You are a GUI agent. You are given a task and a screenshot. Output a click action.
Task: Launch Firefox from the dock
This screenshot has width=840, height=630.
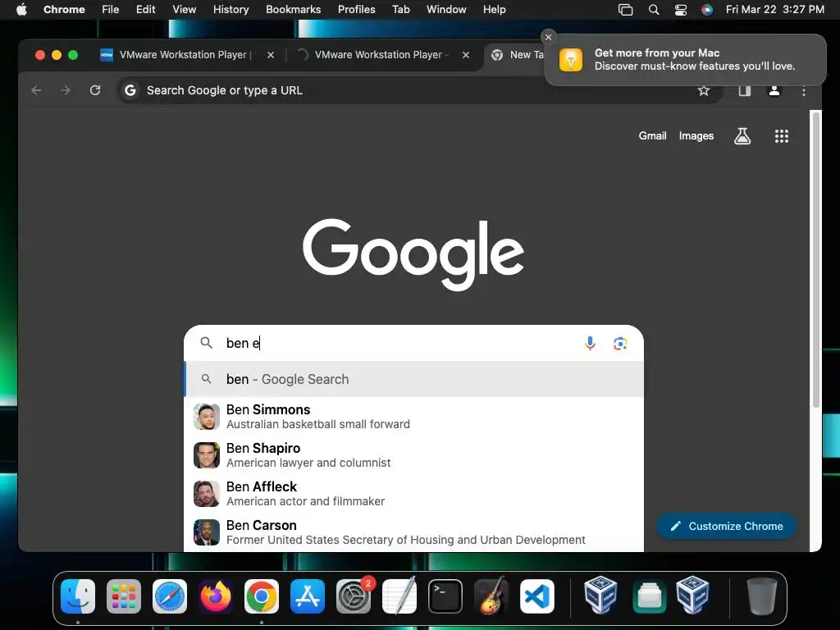[216, 596]
